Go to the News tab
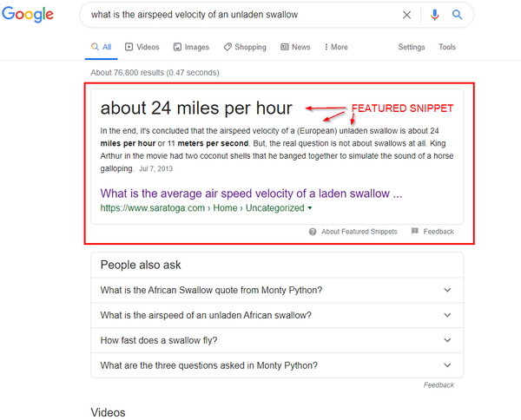This screenshot has width=521, height=420. tap(295, 47)
